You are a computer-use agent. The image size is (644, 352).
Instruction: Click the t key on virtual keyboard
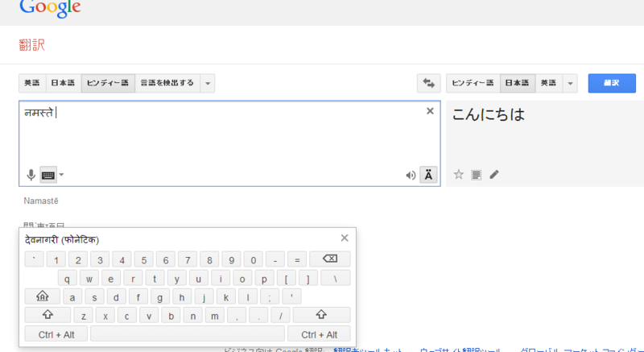pos(155,278)
